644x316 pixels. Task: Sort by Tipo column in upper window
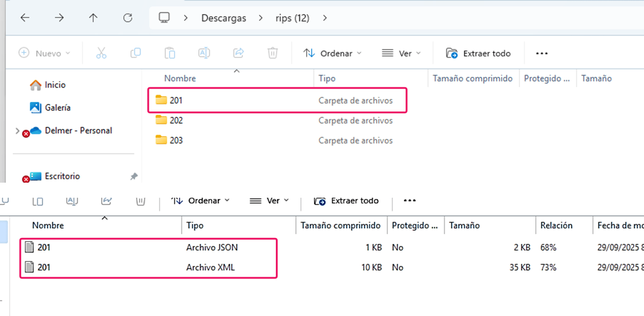[x=327, y=79]
